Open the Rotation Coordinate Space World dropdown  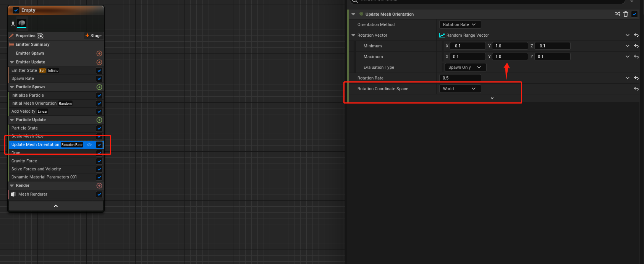pos(460,89)
